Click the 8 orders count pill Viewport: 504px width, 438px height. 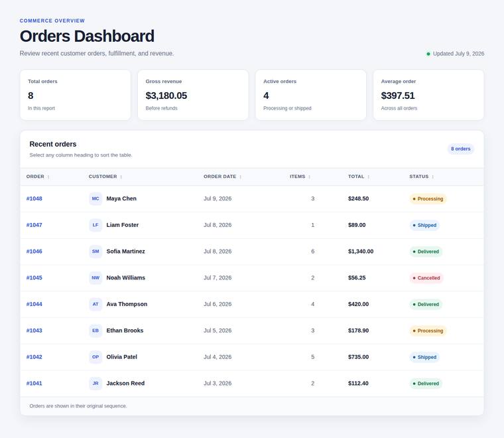pyautogui.click(x=460, y=149)
